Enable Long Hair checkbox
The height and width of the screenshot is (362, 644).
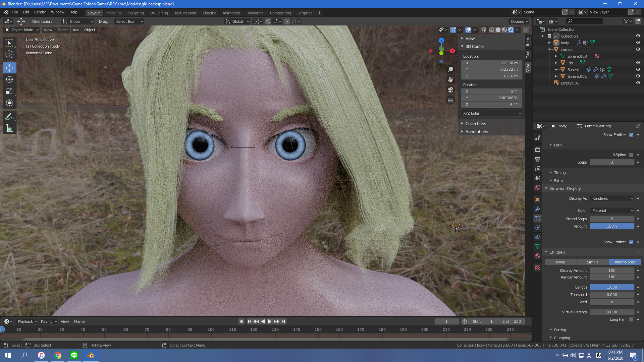tap(631, 319)
